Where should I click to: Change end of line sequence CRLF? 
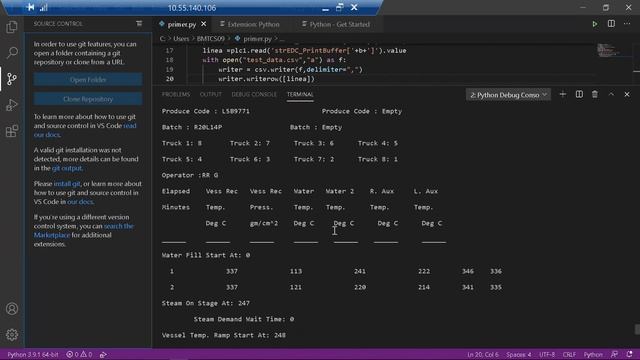click(569, 354)
